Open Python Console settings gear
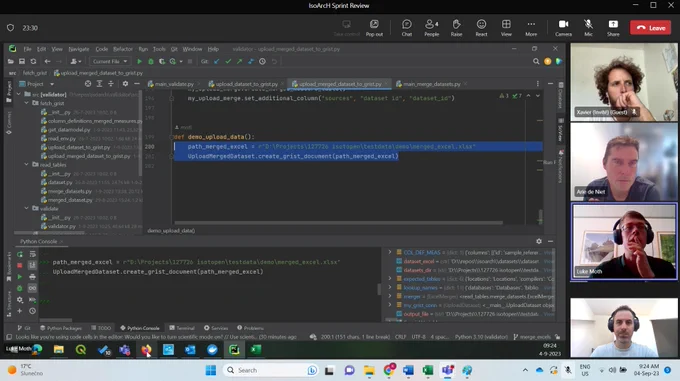This screenshot has height=381, width=680. pos(539,241)
